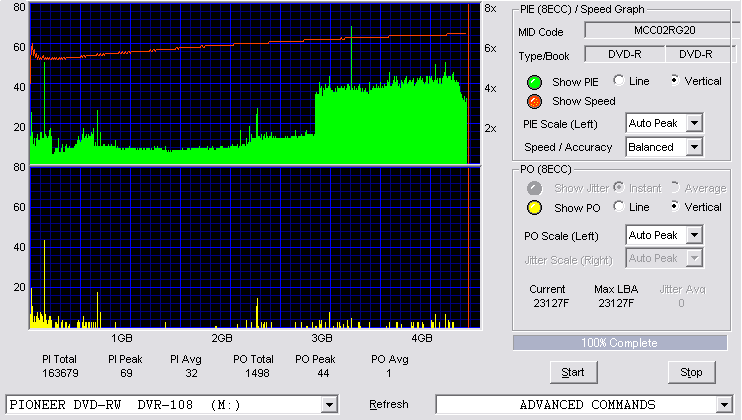Open Speed / Accuracy dropdown arrow

pos(694,147)
